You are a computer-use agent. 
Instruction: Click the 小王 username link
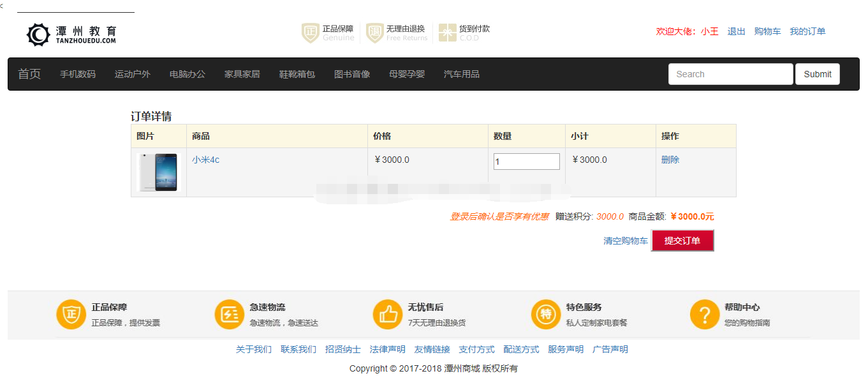coord(710,31)
